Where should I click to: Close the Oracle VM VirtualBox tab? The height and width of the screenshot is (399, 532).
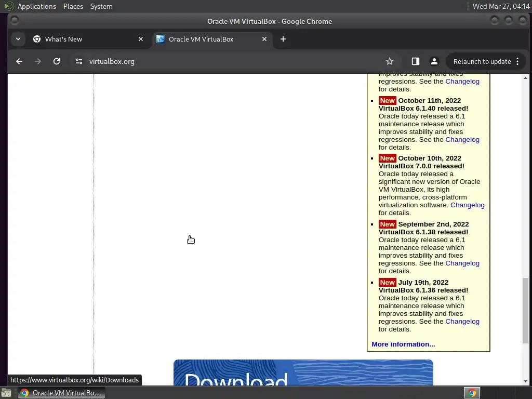click(264, 39)
